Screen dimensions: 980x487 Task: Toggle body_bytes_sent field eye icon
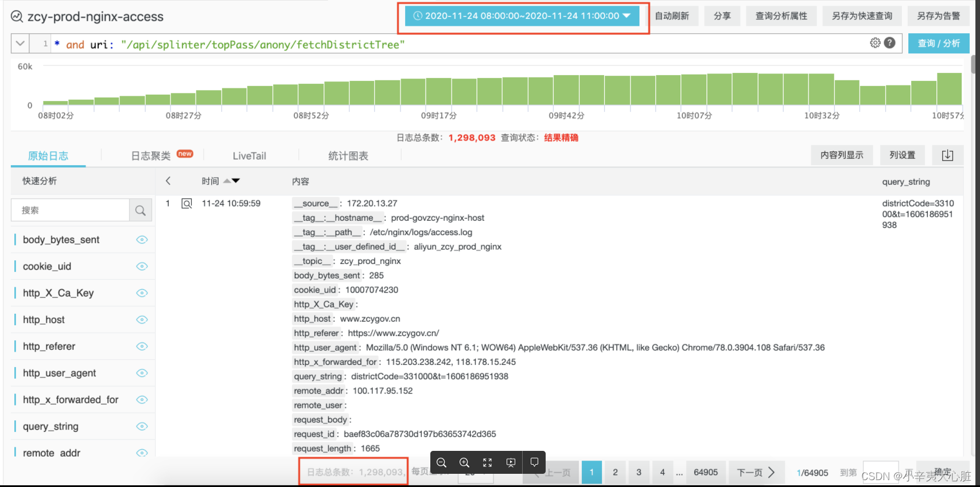tap(142, 240)
